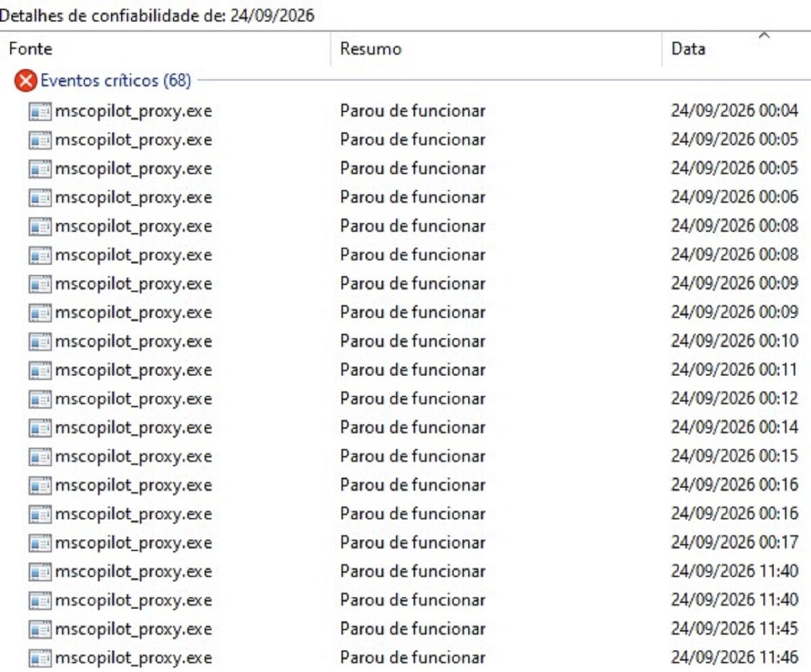
Task: Click the date cell '24/09/2026 00:17'
Action: coord(735,542)
